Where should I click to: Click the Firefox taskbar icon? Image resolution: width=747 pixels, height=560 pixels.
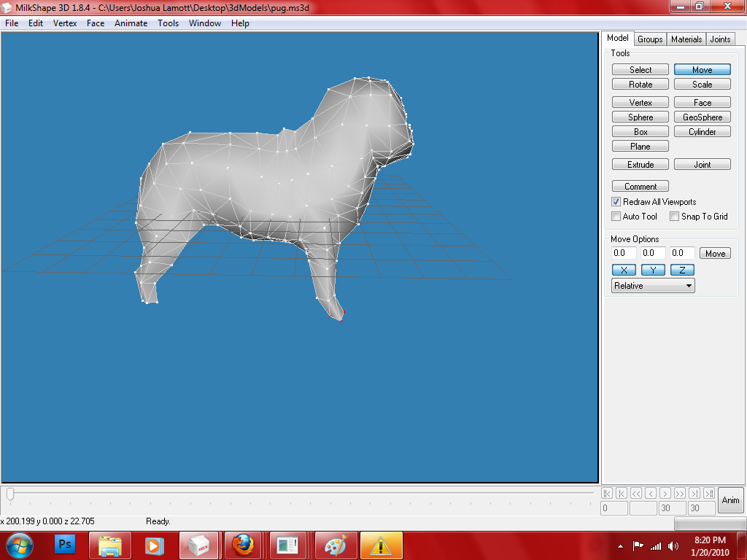coord(243,545)
